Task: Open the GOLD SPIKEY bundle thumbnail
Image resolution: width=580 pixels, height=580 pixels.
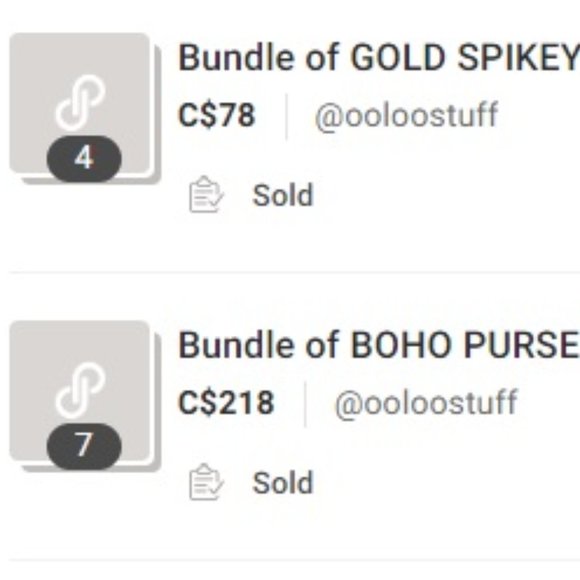Action: [x=85, y=108]
